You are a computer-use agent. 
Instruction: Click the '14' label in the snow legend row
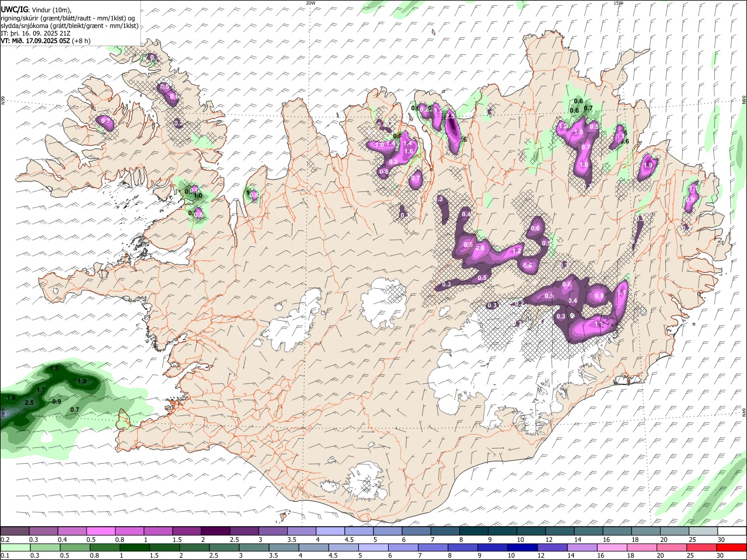[577, 540]
